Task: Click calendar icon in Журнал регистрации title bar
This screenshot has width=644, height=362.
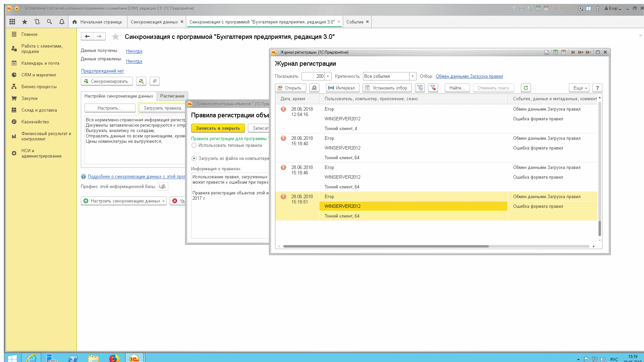Action: (x=563, y=52)
